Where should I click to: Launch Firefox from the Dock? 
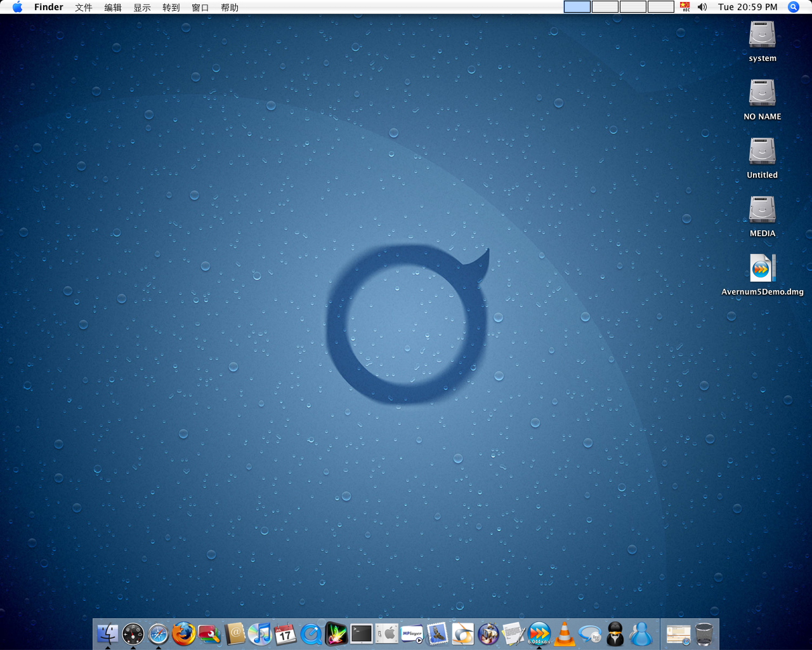[x=184, y=633]
